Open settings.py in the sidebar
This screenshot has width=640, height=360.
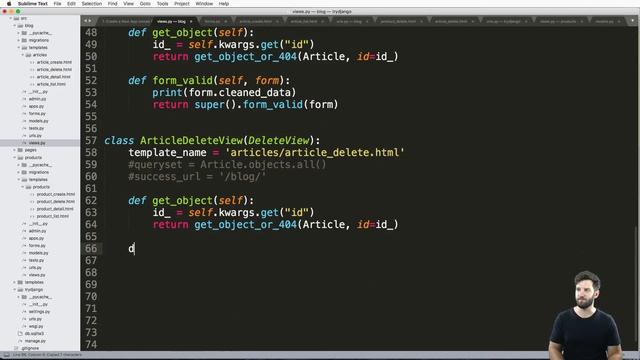click(39, 312)
